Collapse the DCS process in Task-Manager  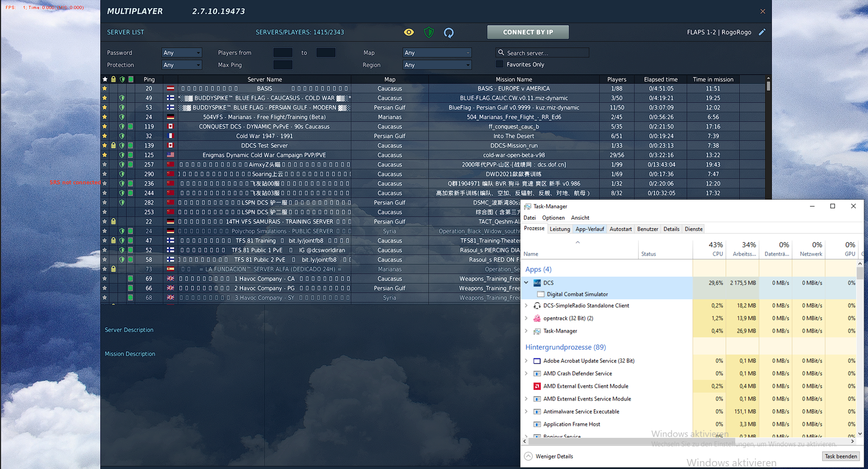tap(526, 283)
